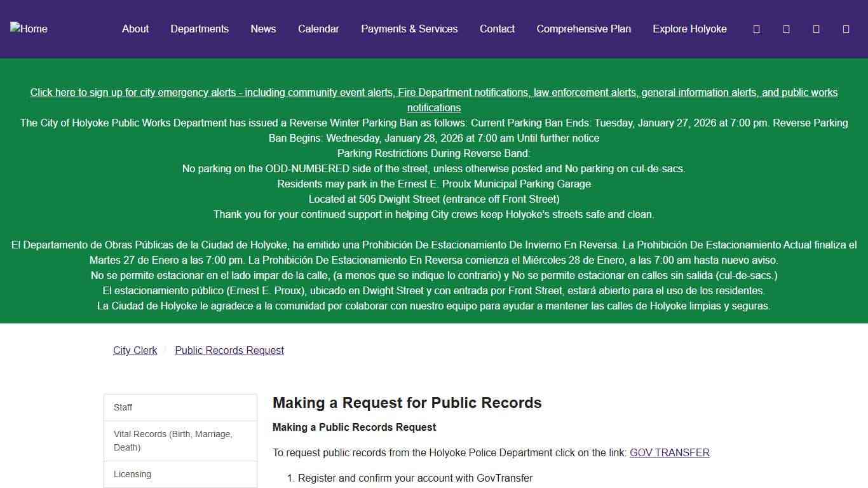
Task: Open the first social media icon in header
Action: pos(756,29)
